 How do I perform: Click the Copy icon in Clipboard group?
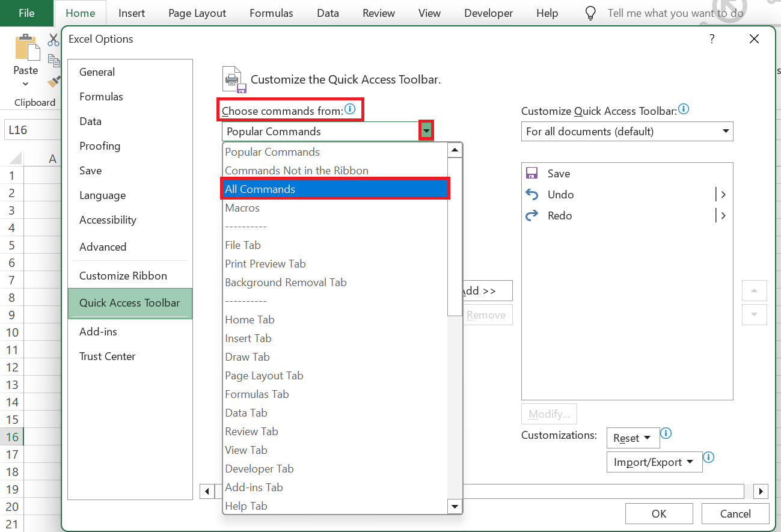[54, 60]
